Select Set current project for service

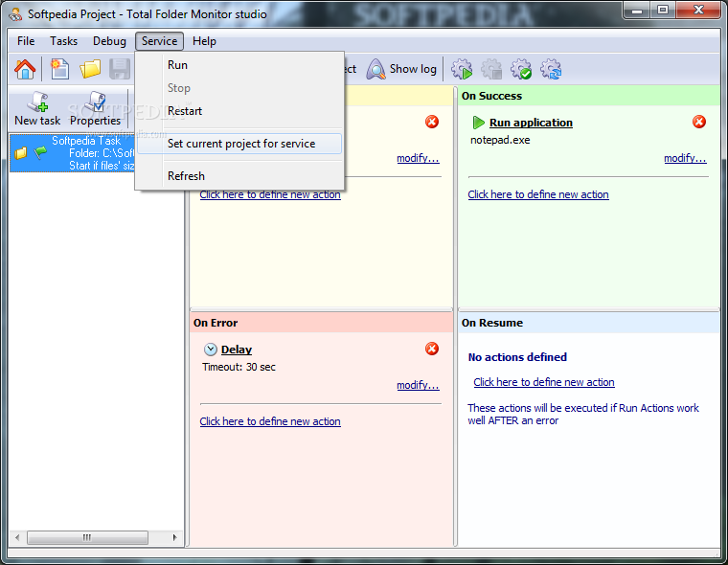pyautogui.click(x=239, y=144)
